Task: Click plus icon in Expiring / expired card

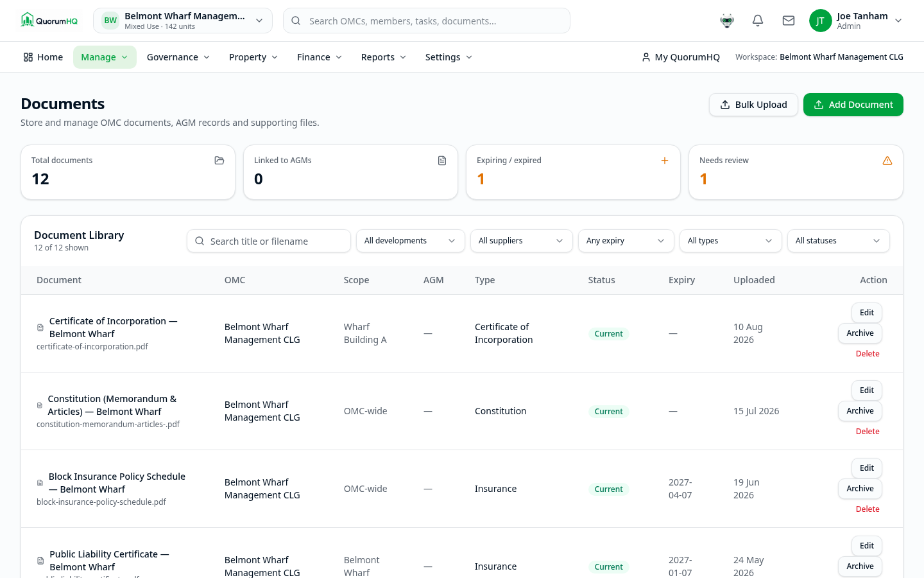Action: 665,161
